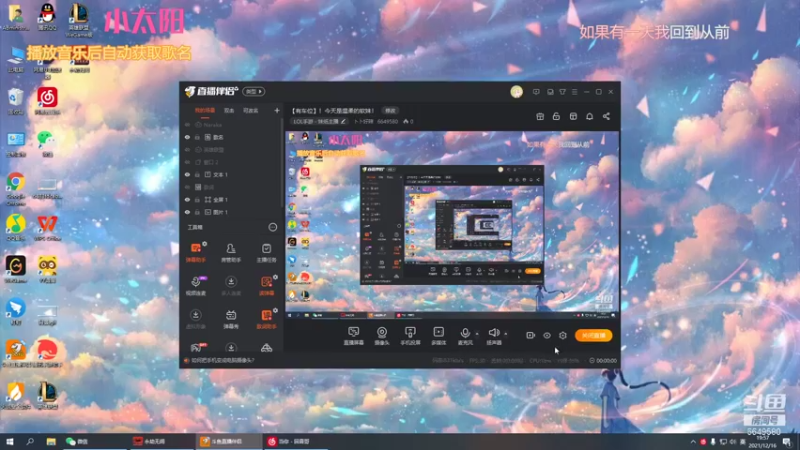The height and width of the screenshot is (450, 800).
Task: Open the 如何把手机变成电脑摄像头 help link
Action: coord(222,360)
